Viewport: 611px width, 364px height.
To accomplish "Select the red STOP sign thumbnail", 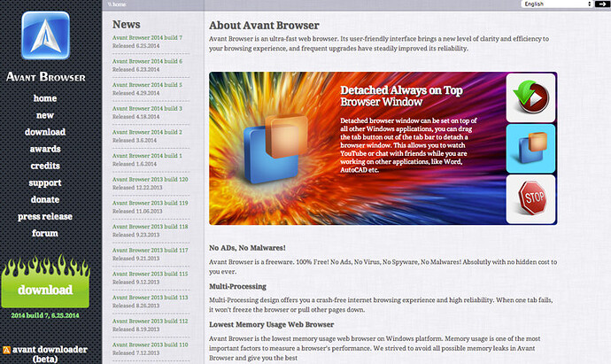I will coord(530,198).
